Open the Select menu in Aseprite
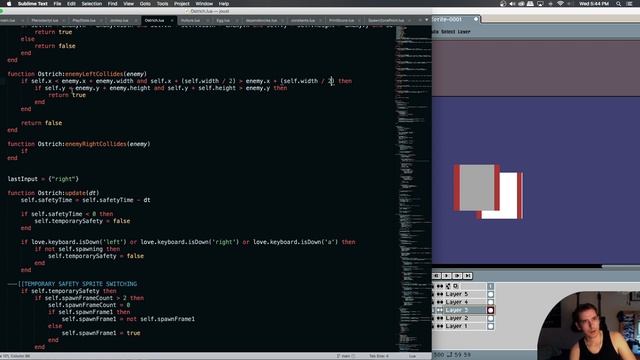This screenshot has width=640, height=360. pyautogui.click(x=448, y=31)
